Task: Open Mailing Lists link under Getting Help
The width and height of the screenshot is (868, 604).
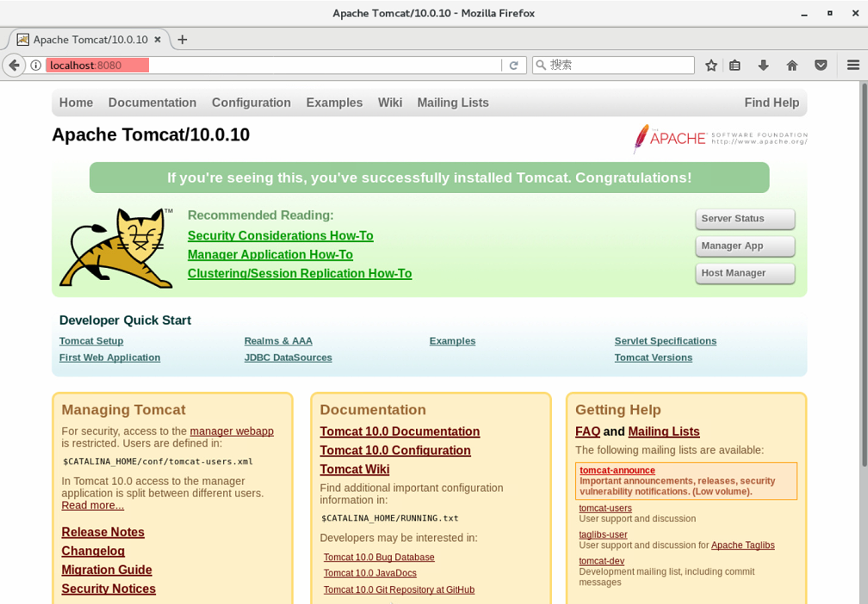Action: tap(664, 432)
